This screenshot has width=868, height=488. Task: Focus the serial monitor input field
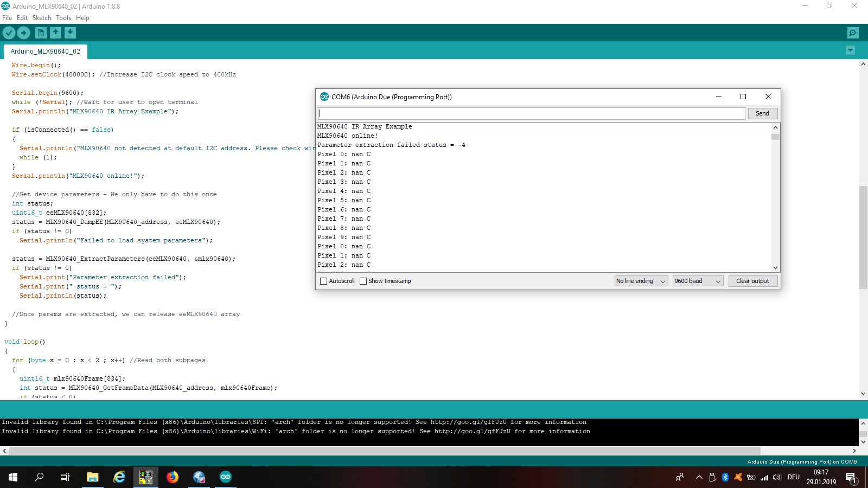(x=531, y=113)
